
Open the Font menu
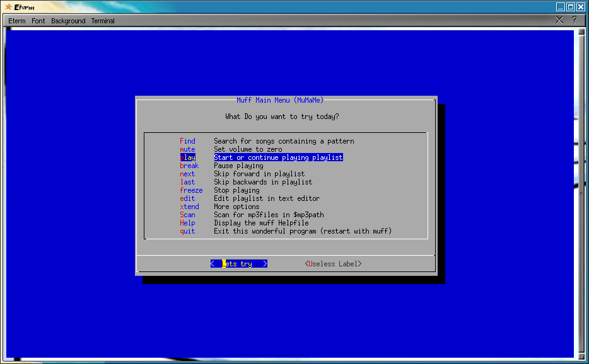click(38, 21)
